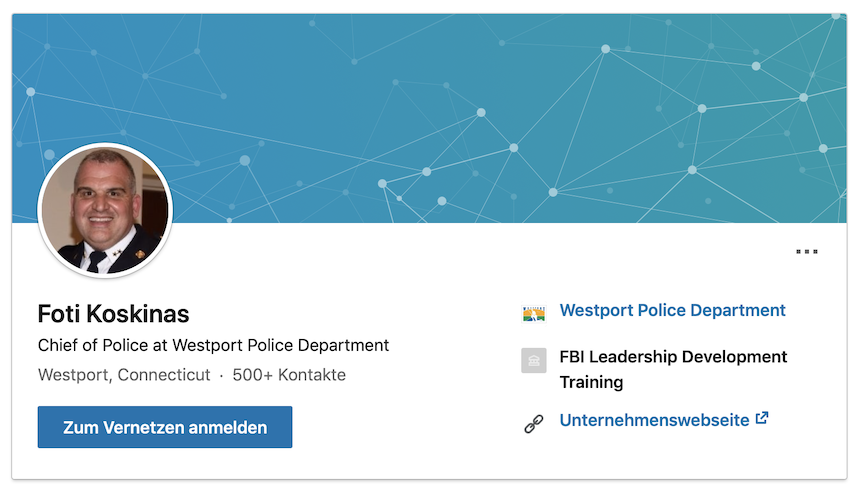Open the three-dot more options menu
The image size is (864, 499).
pyautogui.click(x=807, y=252)
